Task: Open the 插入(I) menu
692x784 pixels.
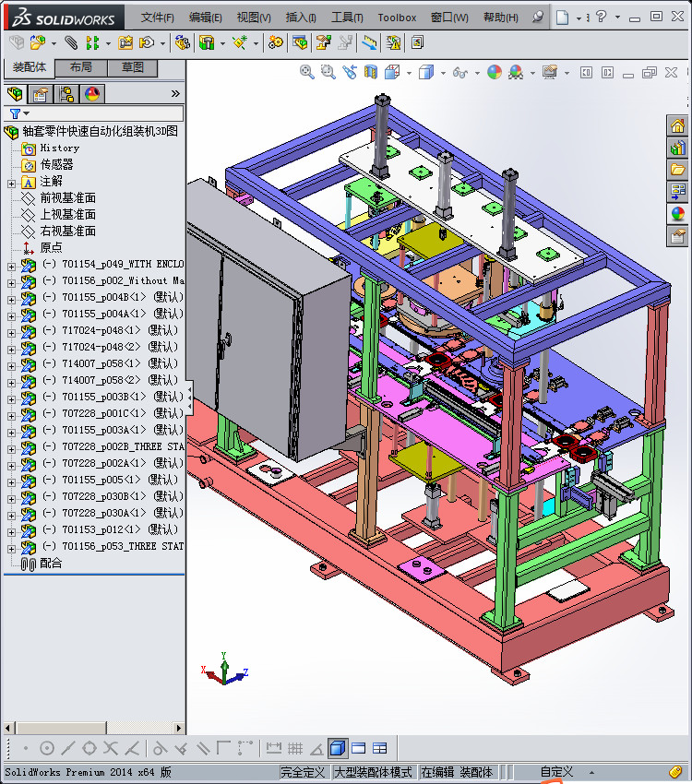Action: (x=301, y=18)
